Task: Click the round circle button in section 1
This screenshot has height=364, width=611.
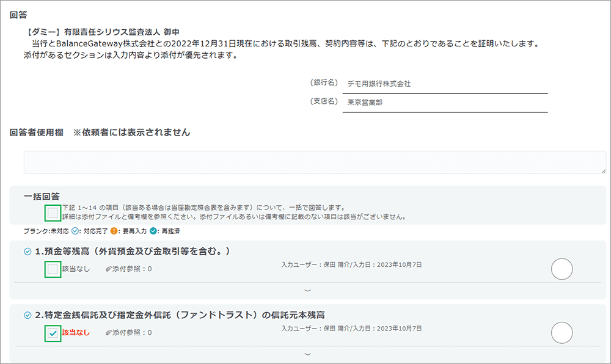Action: pos(562,269)
